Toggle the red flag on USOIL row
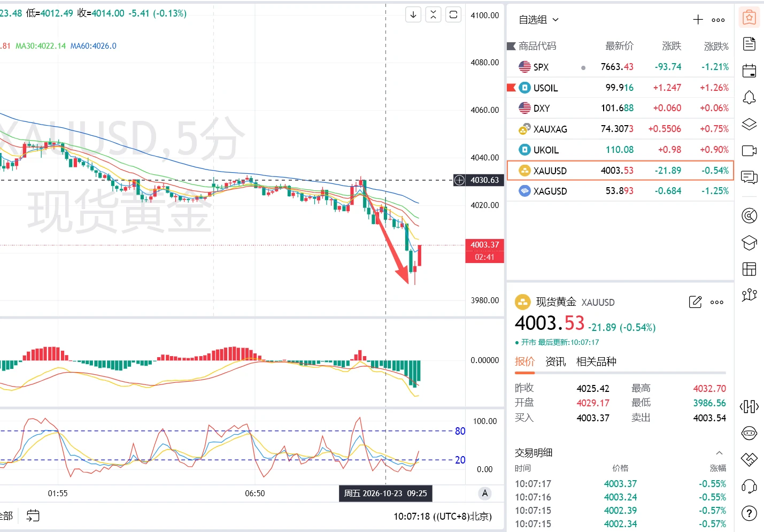The image size is (764, 532). coord(511,87)
